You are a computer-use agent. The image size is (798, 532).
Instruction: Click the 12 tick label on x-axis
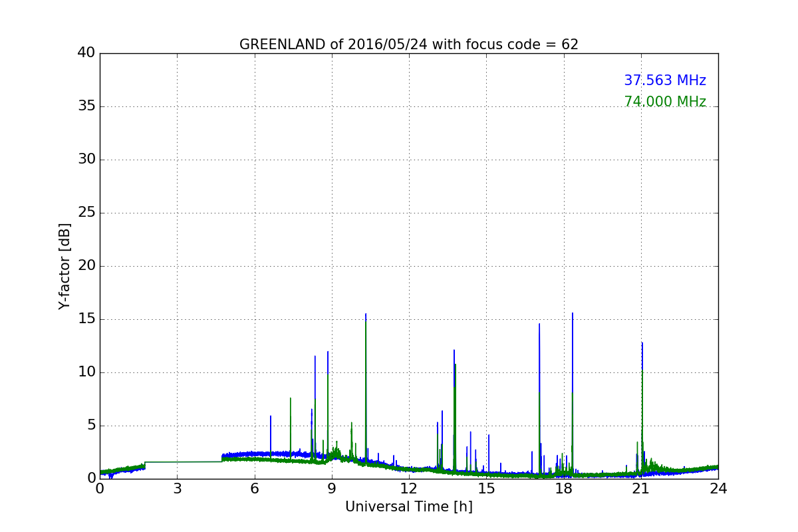click(x=409, y=489)
